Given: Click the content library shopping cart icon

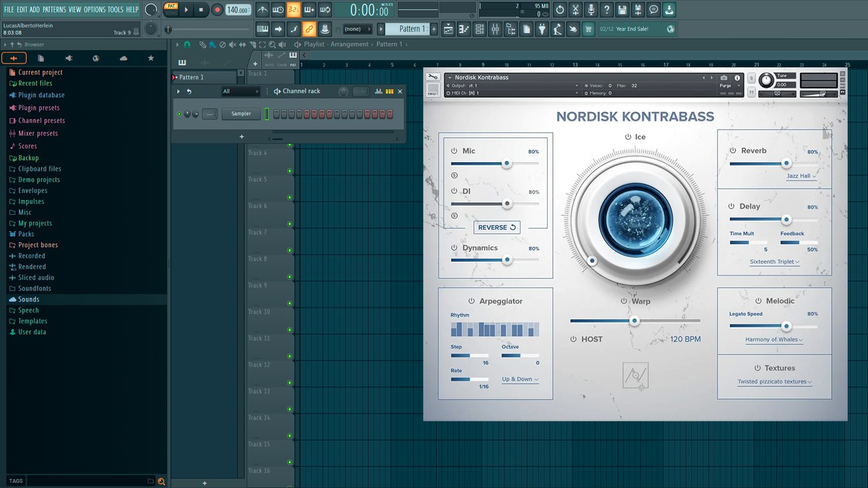Looking at the screenshot, I should point(588,29).
